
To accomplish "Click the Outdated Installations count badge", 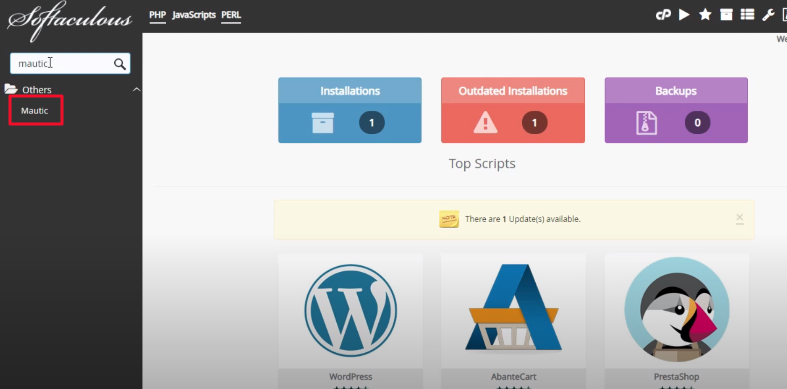I will 535,123.
